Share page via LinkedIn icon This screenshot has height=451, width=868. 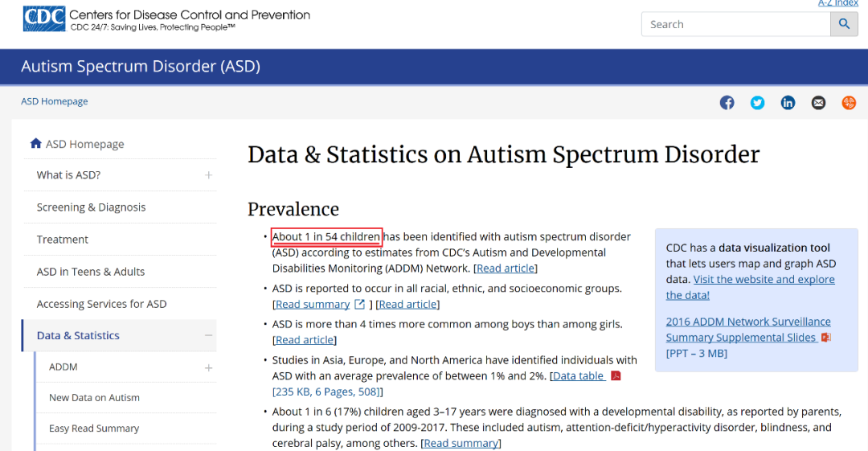click(788, 103)
